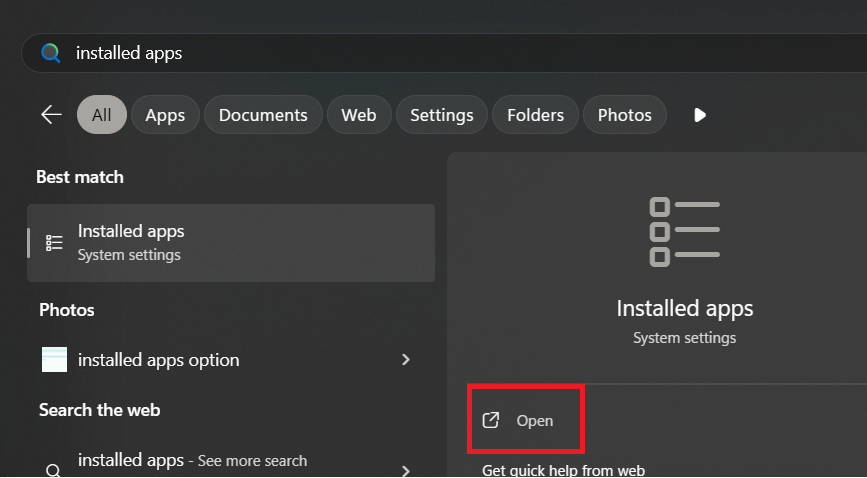Switch to the Folders filter

535,115
